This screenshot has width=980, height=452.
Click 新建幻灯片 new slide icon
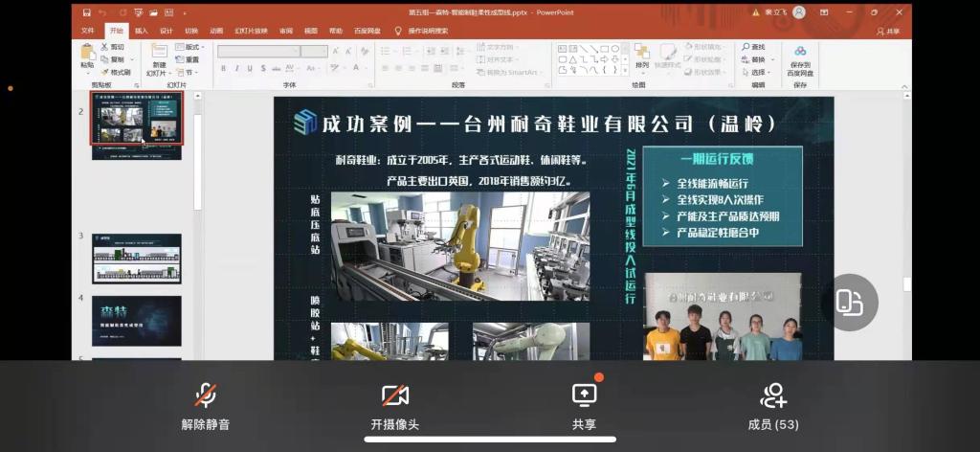pos(160,52)
